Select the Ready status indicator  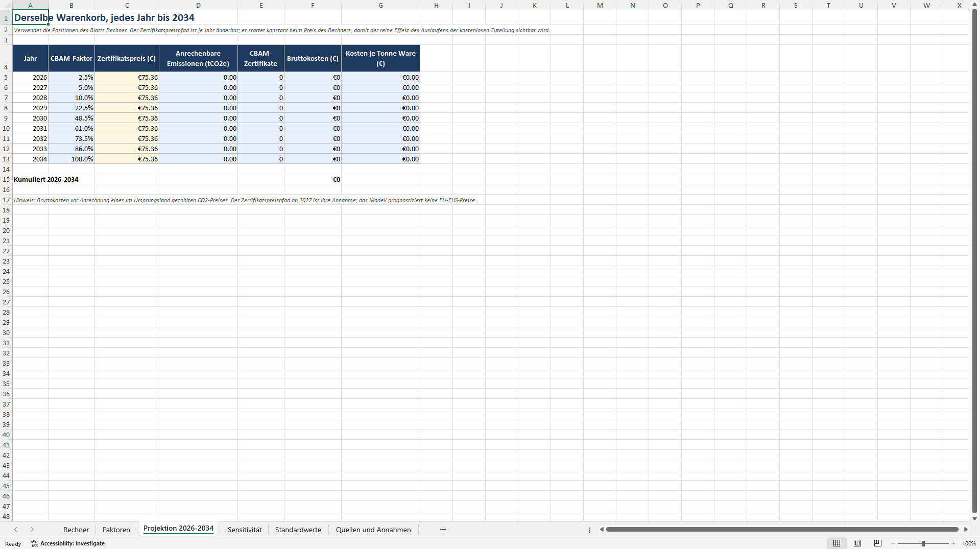tap(13, 544)
